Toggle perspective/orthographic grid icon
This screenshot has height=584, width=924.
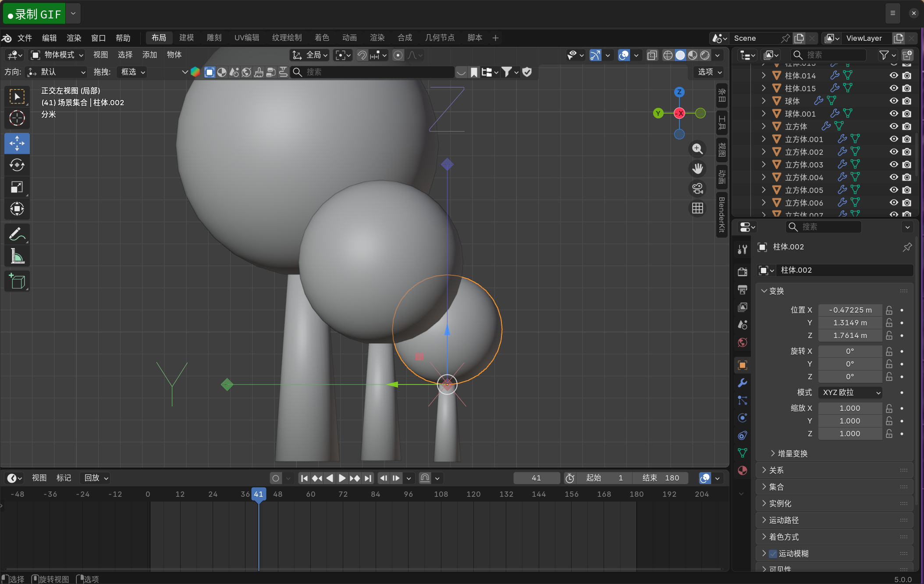click(x=697, y=208)
